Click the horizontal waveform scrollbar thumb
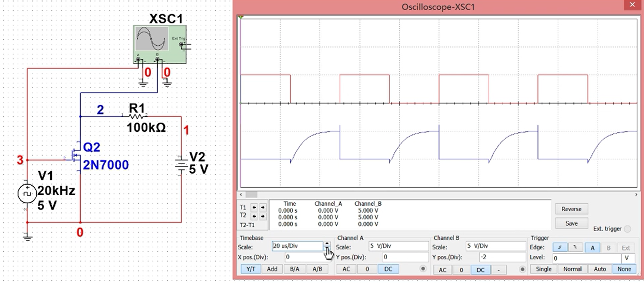The height and width of the screenshot is (283, 644). click(251, 194)
